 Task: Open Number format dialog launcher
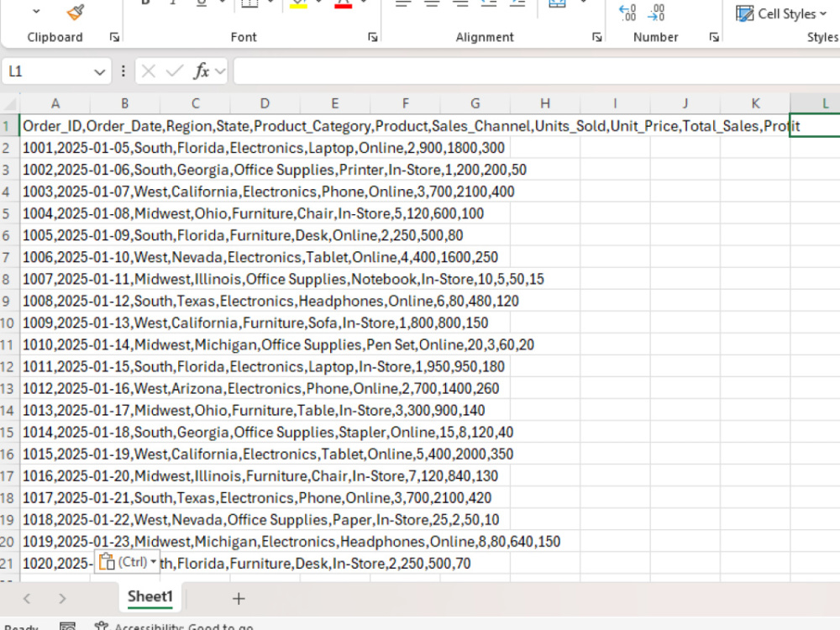[x=713, y=37]
